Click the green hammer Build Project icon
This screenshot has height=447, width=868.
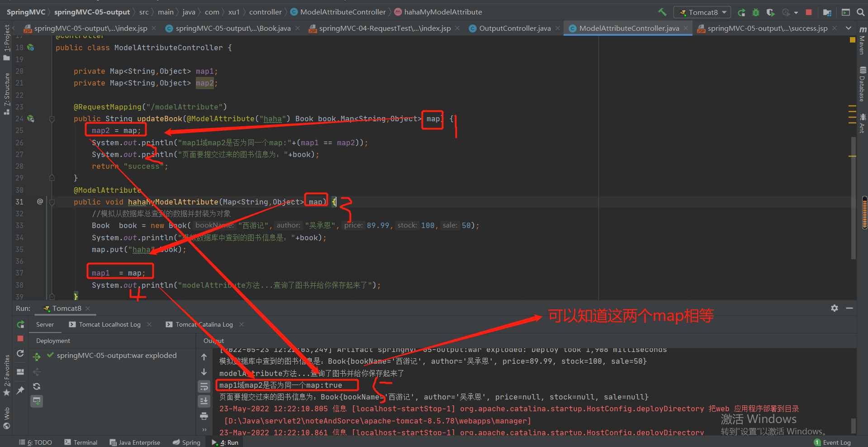tap(662, 12)
